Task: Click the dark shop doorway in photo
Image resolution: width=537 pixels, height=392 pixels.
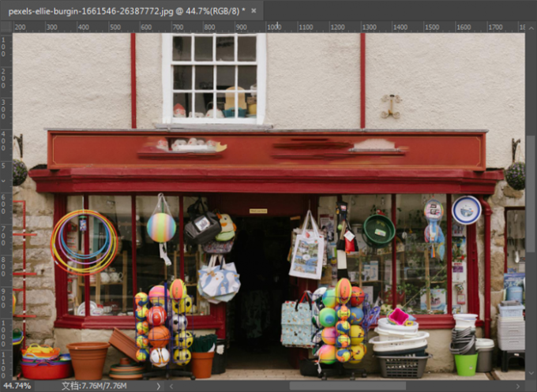Action: coord(263,289)
